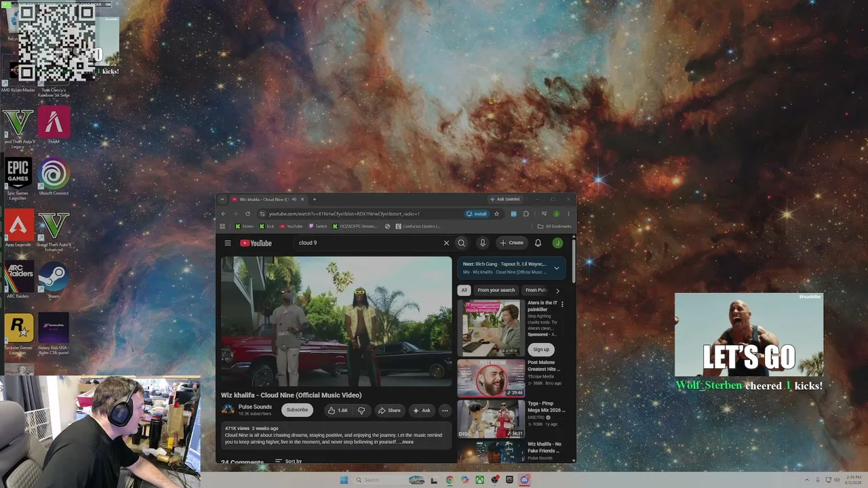
Task: Select the Ubisoft Connect desktop icon
Action: pyautogui.click(x=54, y=178)
